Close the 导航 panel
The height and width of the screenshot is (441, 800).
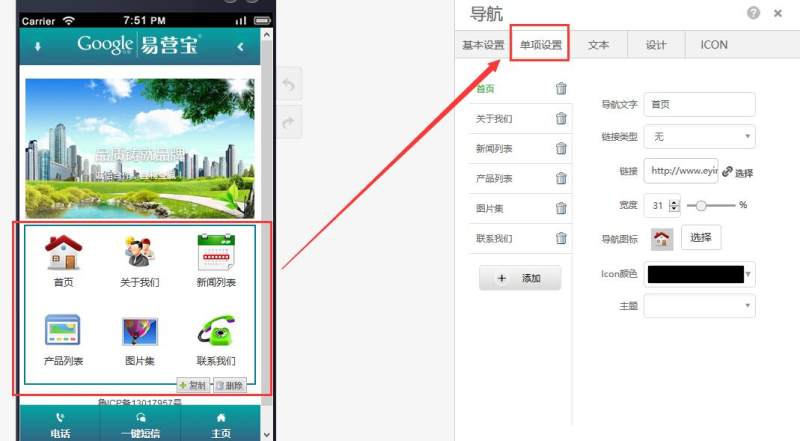[x=778, y=13]
